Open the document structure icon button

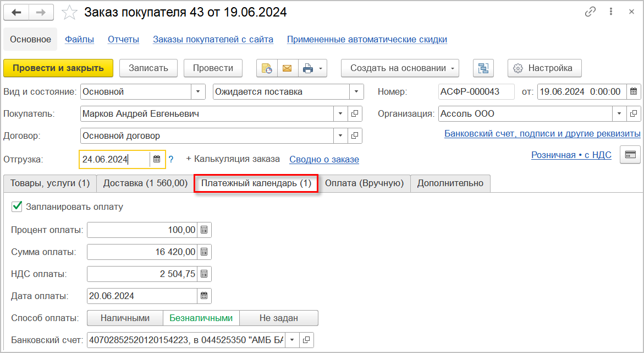point(483,68)
